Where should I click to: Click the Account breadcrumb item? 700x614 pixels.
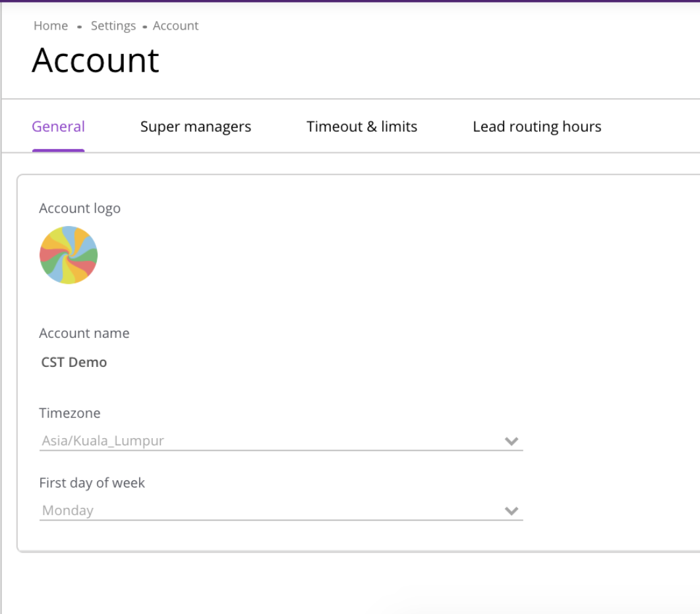point(175,26)
